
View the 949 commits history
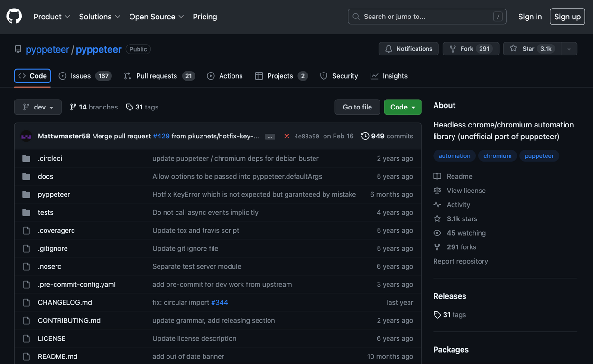coord(387,136)
